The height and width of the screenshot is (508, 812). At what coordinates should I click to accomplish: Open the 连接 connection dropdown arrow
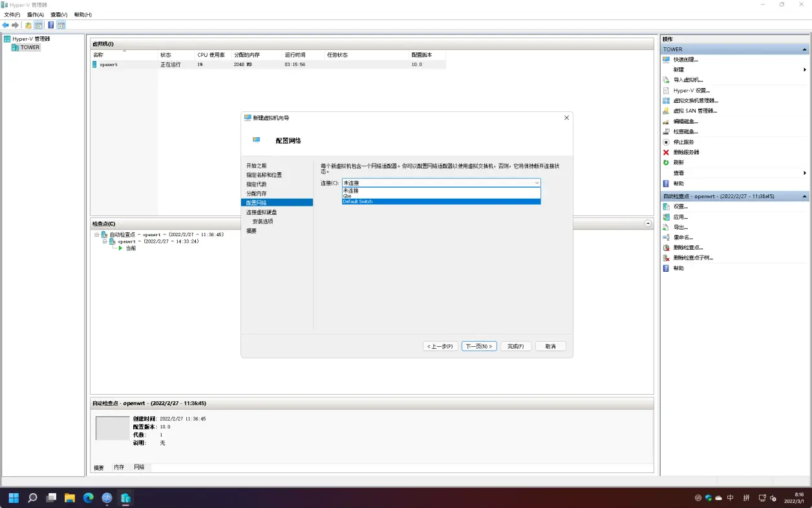[x=537, y=183]
